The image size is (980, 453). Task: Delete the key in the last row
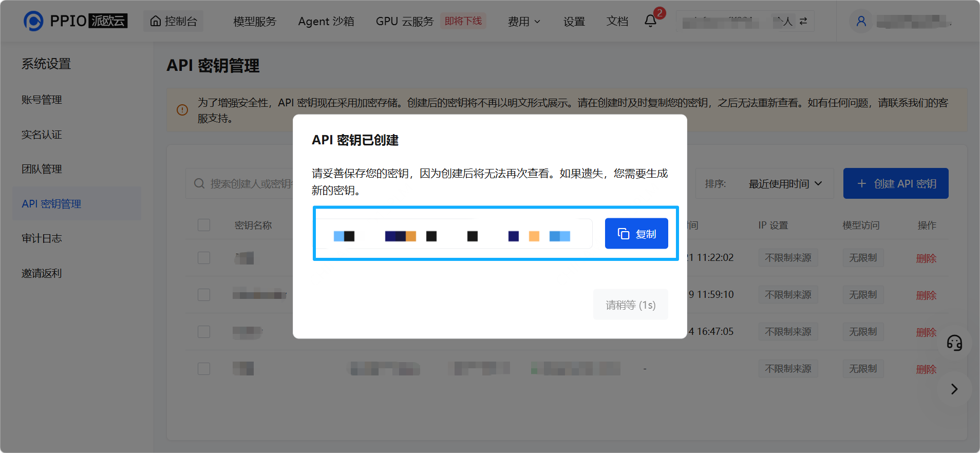926,369
